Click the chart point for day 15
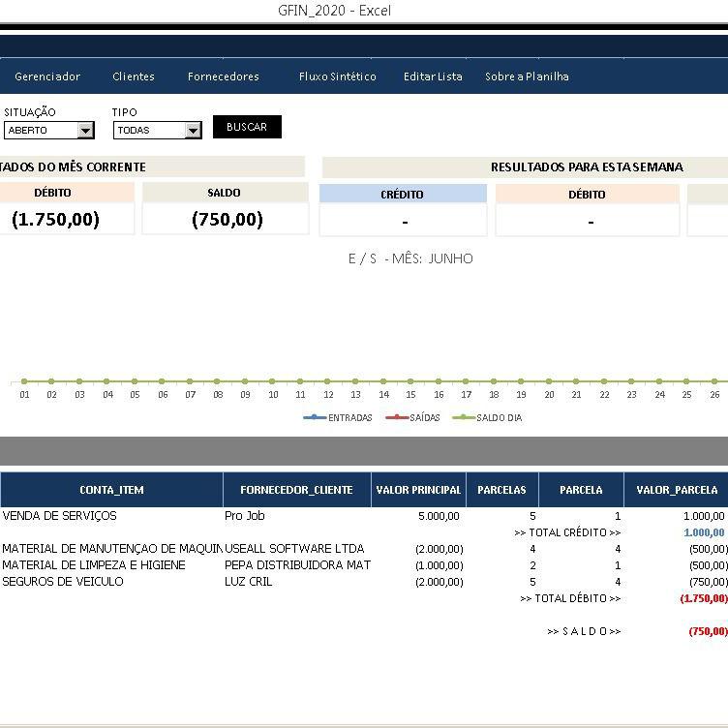Image resolution: width=728 pixels, height=728 pixels. [411, 381]
